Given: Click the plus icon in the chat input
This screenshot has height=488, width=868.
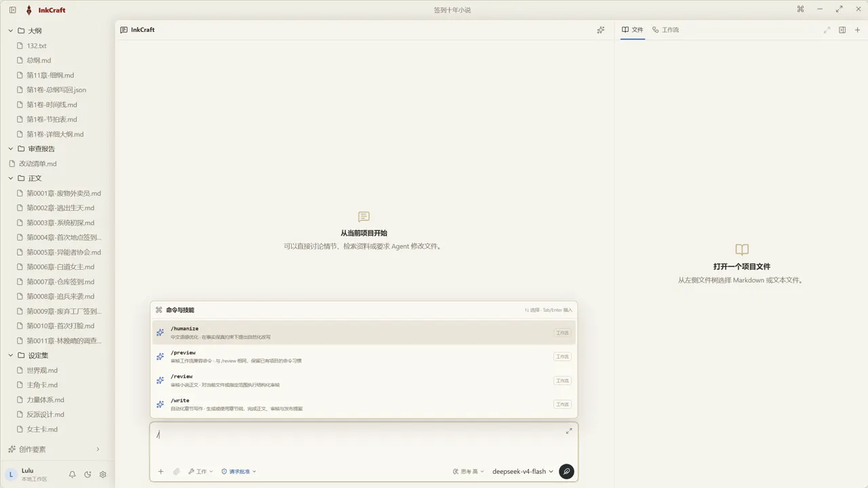Looking at the screenshot, I should (161, 471).
